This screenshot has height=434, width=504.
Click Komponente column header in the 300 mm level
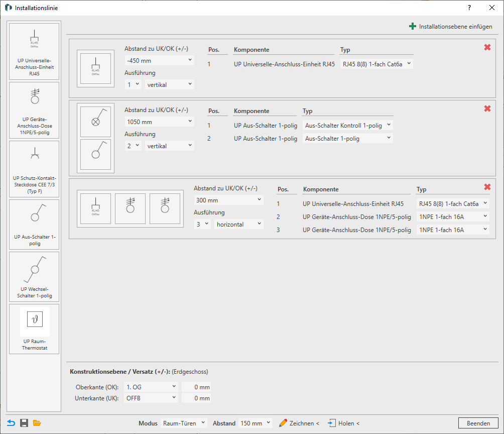point(321,189)
